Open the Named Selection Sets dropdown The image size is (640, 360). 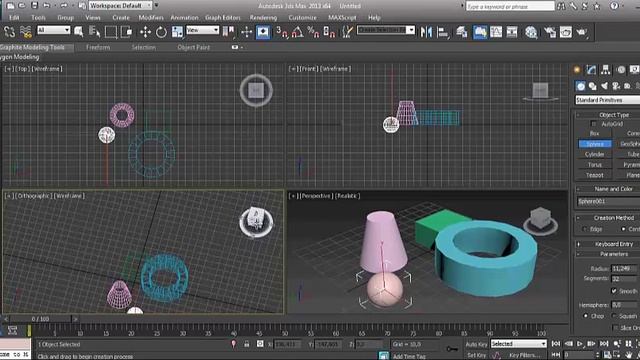tap(386, 30)
